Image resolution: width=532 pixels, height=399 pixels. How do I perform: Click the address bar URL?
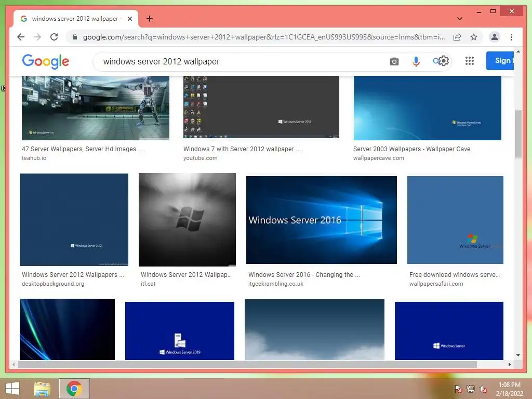pos(263,37)
